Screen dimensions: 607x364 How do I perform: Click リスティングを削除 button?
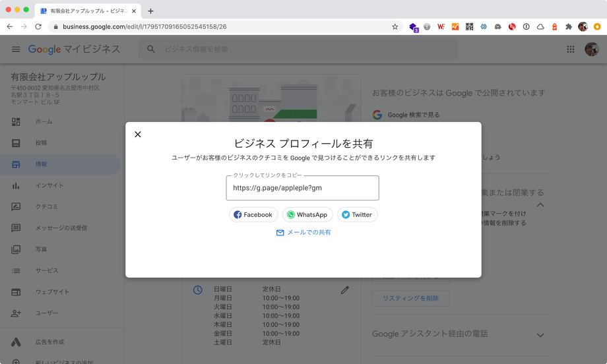(x=410, y=298)
